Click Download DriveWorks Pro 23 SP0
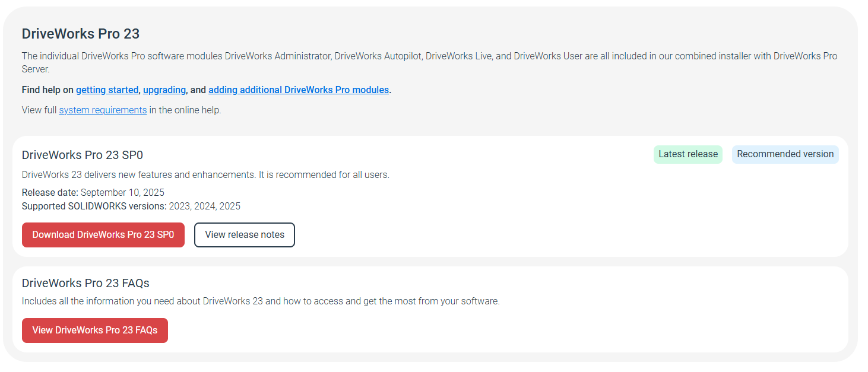Image resolution: width=868 pixels, height=372 pixels. [x=103, y=234]
